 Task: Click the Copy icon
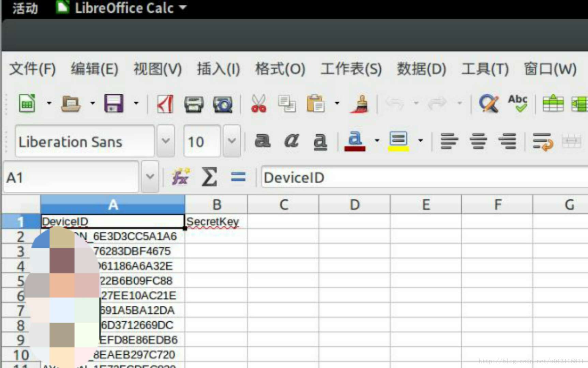287,104
